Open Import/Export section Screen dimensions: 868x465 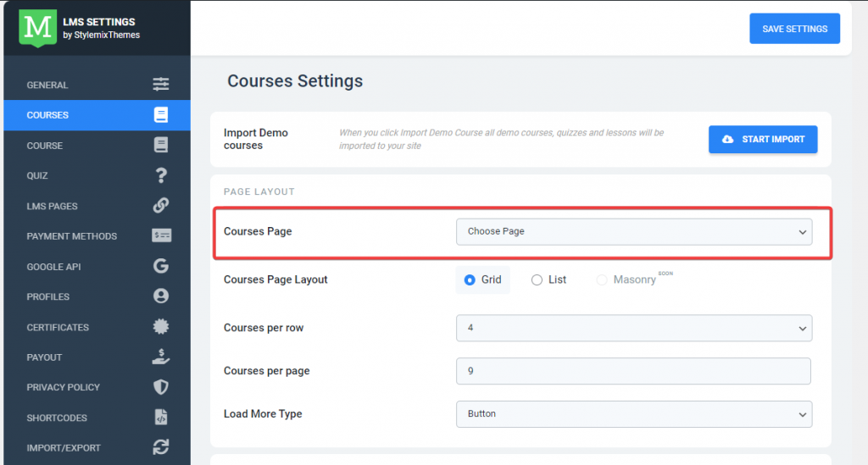click(x=97, y=447)
